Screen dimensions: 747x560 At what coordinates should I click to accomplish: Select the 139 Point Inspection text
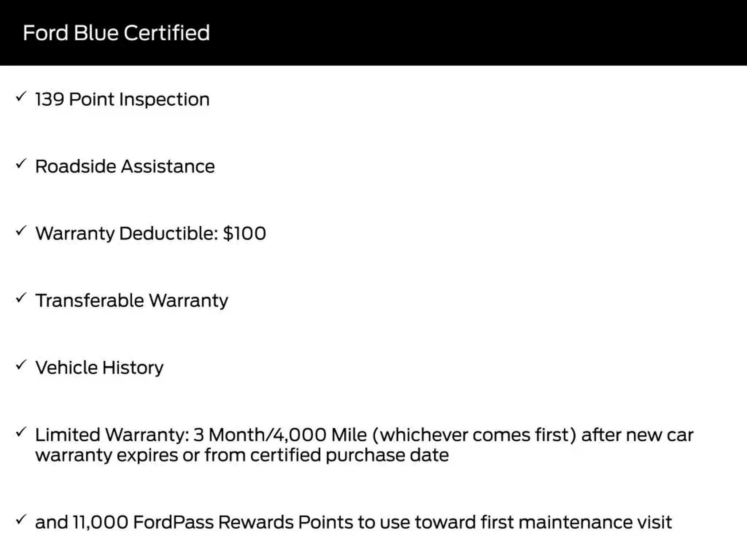click(x=123, y=100)
